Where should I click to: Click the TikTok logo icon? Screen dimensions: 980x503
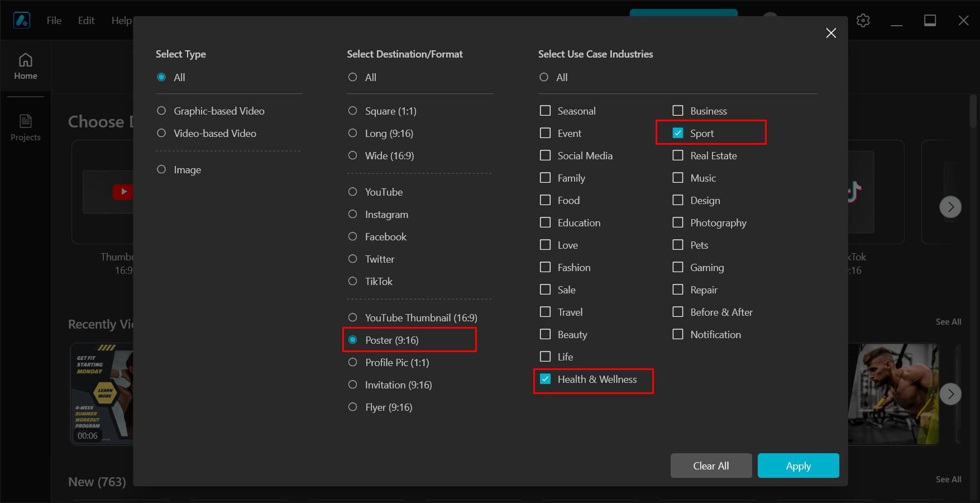pyautogui.click(x=854, y=192)
